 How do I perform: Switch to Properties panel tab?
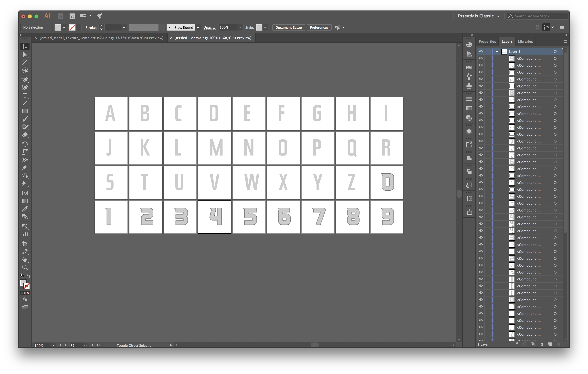pos(487,41)
